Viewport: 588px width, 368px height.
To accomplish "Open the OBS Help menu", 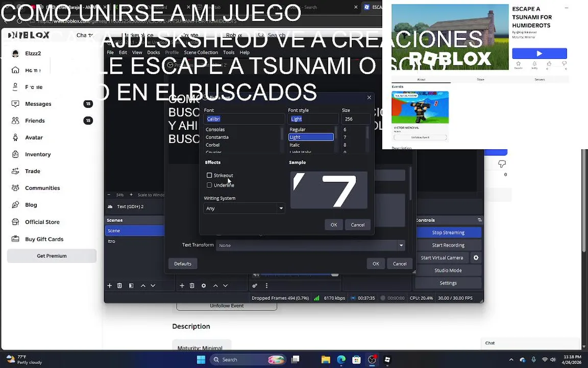I will point(244,53).
